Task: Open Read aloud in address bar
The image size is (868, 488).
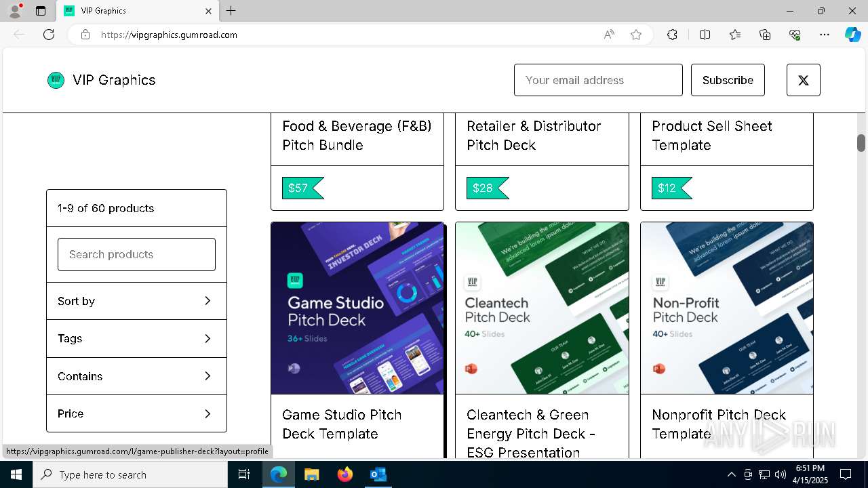Action: pos(609,35)
